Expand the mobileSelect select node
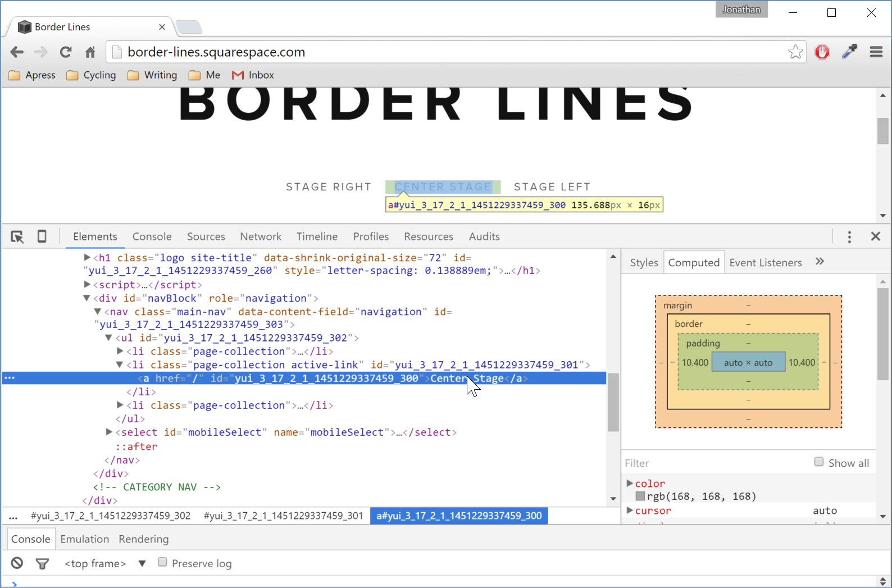892x588 pixels. pyautogui.click(x=109, y=432)
